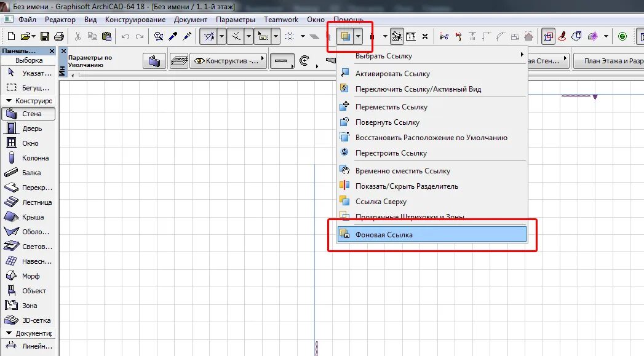Open the Выбрать Ссылку submenu
The width and height of the screenshot is (644, 356).
coord(432,56)
